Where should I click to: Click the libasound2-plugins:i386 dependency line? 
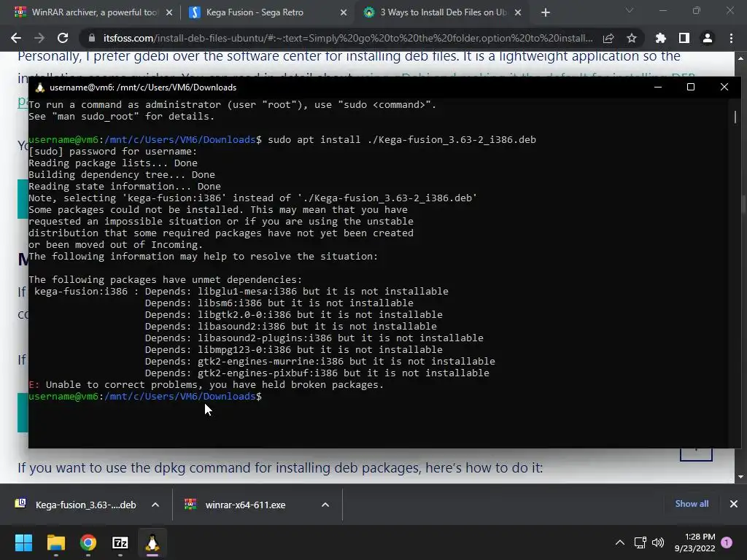point(314,338)
